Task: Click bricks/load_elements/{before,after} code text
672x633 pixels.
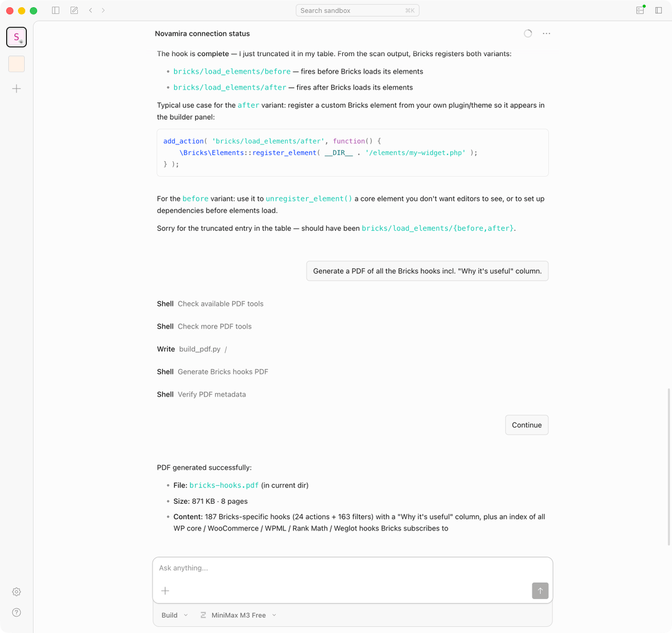Action: [x=438, y=228]
